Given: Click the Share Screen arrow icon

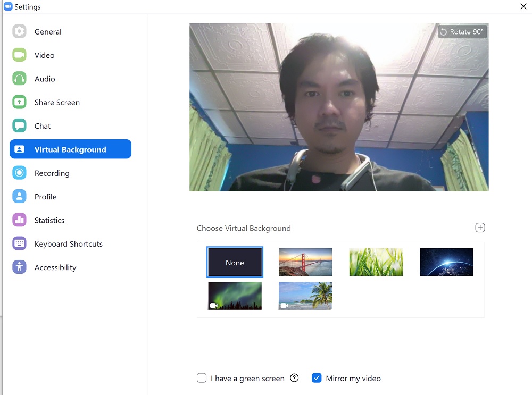Looking at the screenshot, I should tap(19, 102).
